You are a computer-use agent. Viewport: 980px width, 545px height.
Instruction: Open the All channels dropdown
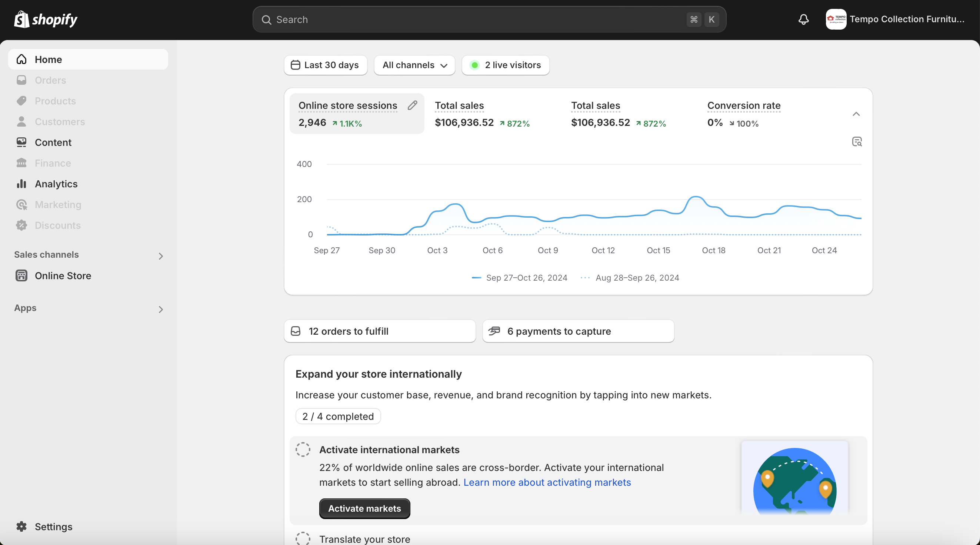(x=414, y=65)
